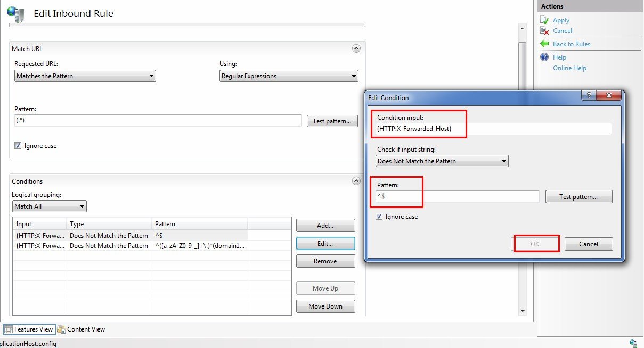Image resolution: width=644 pixels, height=348 pixels.
Task: Open the Help link in Actions
Action: pyautogui.click(x=559, y=57)
